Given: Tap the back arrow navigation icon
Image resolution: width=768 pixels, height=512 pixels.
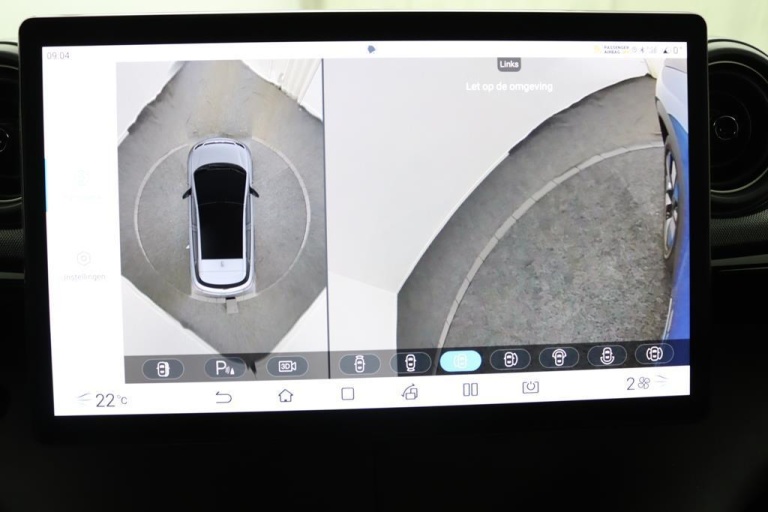Looking at the screenshot, I should tap(223, 397).
